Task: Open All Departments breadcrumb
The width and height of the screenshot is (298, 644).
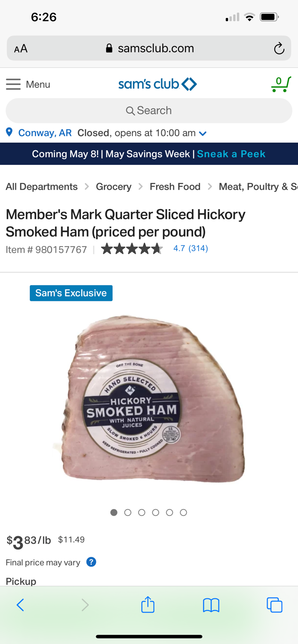Action: (x=42, y=187)
